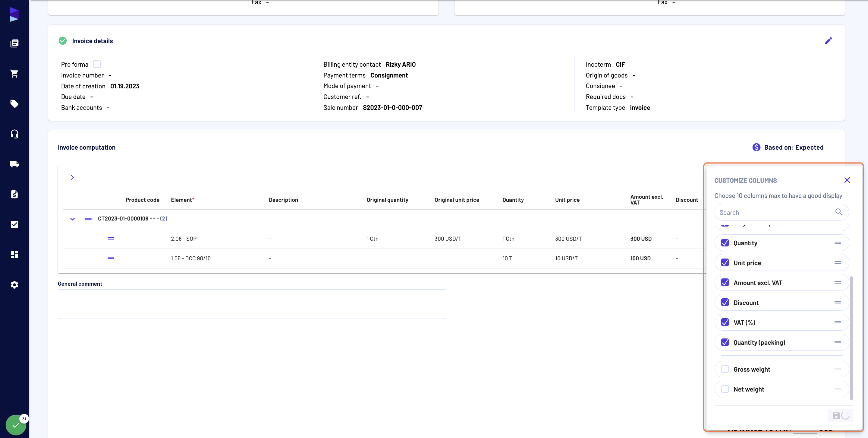Uncheck the Unit price column checkbox

click(725, 263)
